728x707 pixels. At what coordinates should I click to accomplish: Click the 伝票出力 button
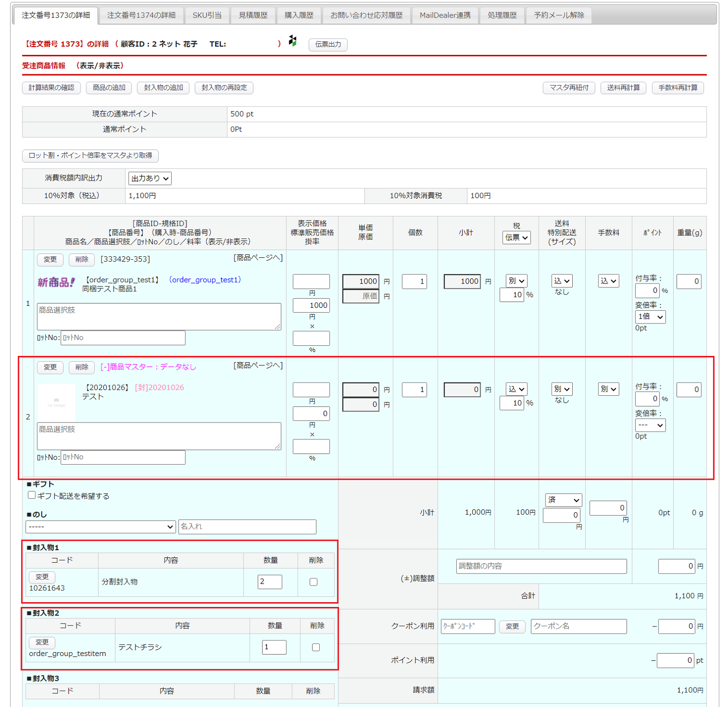328,44
